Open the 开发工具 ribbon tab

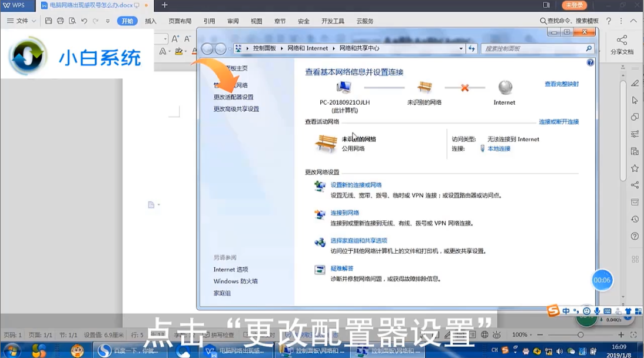(x=333, y=21)
